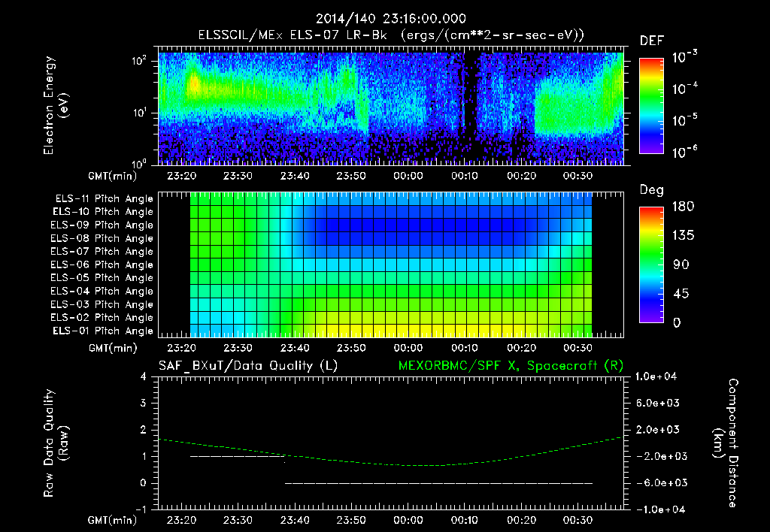The image size is (770, 532).
Task: Select the ELS-09 Pitch Angle row label
Action: click(x=102, y=225)
